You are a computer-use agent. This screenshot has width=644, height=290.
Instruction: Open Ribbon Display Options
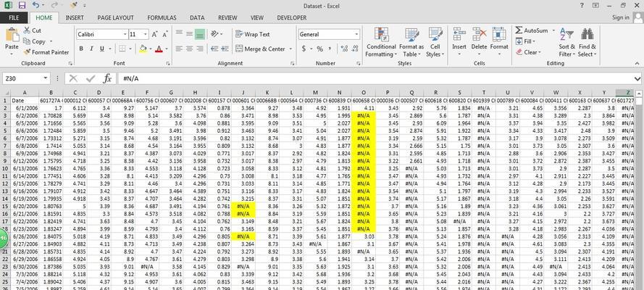click(x=595, y=5)
